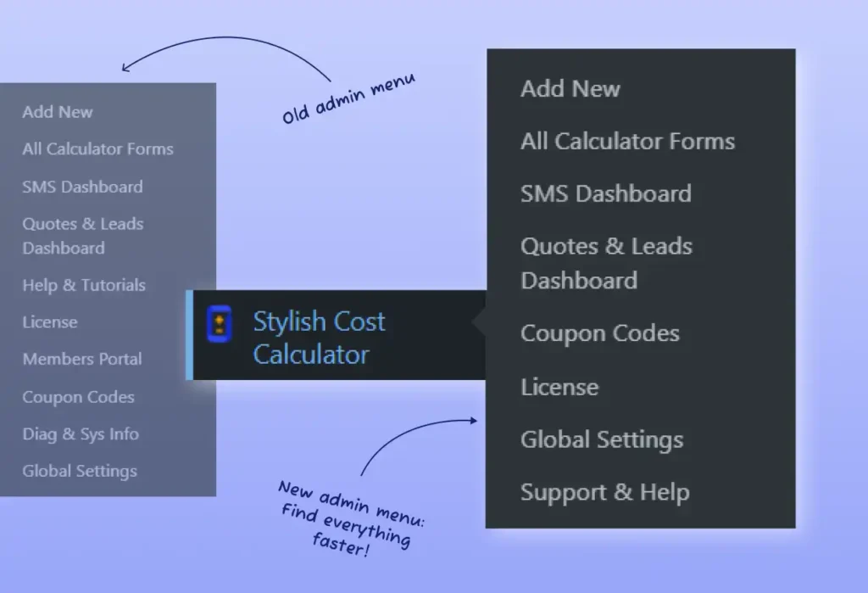
Task: Go to SMS Dashboard in new admin menu
Action: pos(605,194)
